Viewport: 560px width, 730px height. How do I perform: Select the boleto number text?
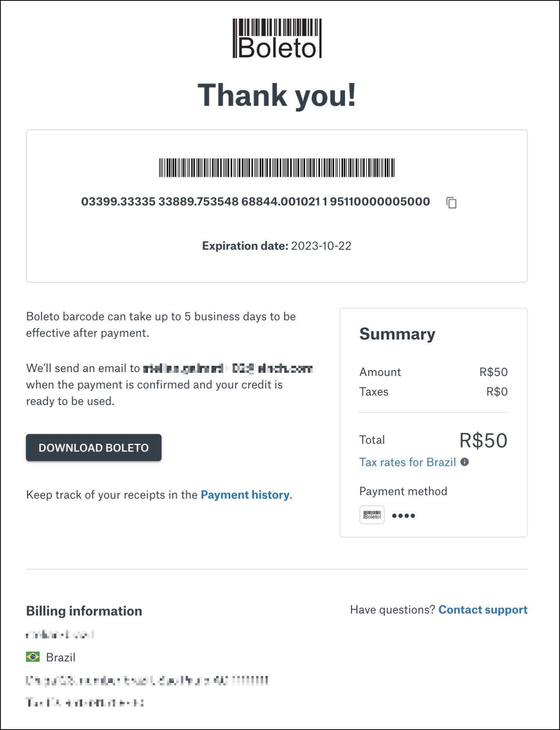(256, 202)
